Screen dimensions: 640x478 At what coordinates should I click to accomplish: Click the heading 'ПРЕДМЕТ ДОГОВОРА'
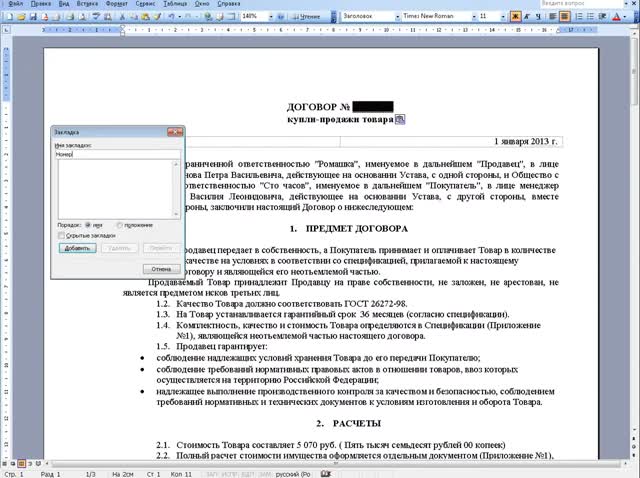pyautogui.click(x=357, y=229)
